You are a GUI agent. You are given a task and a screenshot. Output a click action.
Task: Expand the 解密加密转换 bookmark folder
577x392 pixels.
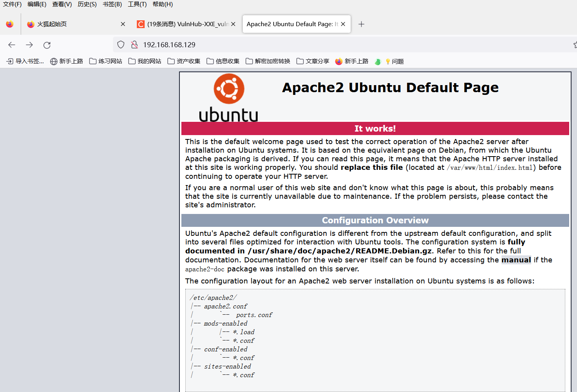(x=268, y=61)
